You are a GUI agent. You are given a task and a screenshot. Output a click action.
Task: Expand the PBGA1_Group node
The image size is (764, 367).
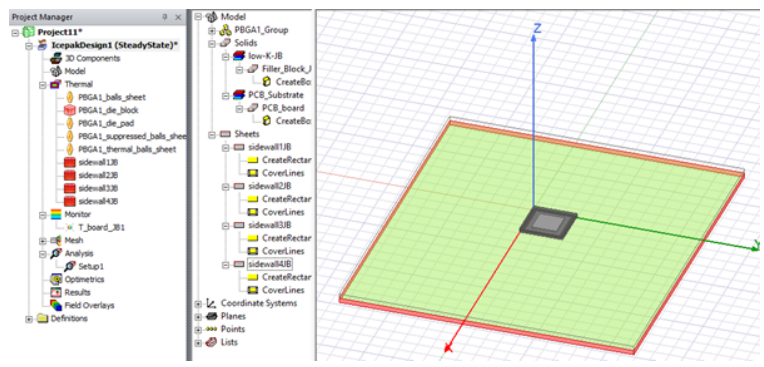click(x=211, y=30)
